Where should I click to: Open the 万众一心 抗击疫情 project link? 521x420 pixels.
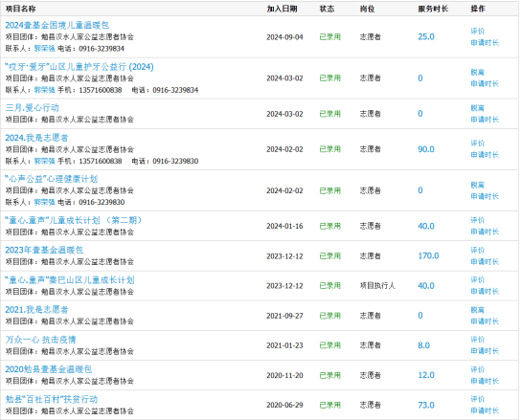(40, 340)
